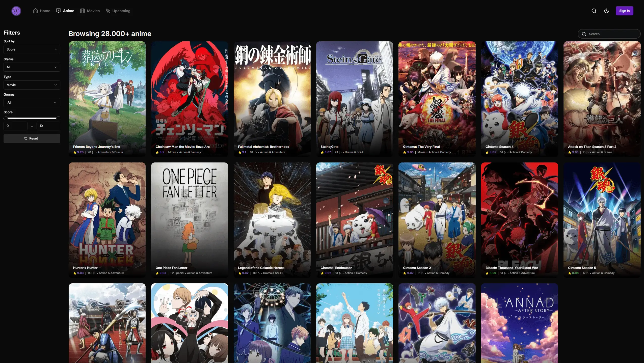The height and width of the screenshot is (363, 644).
Task: Toggle dark mode with the moon icon
Action: 607,11
